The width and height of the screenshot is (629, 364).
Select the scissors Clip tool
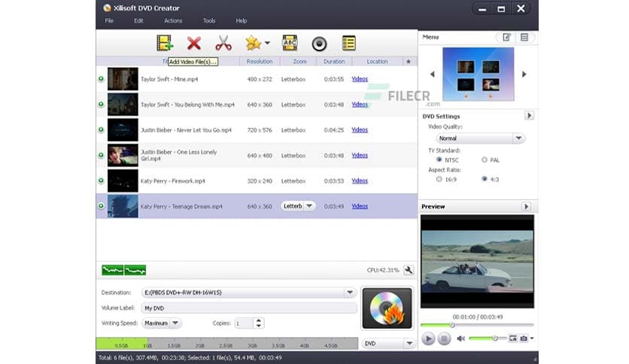[x=223, y=43]
